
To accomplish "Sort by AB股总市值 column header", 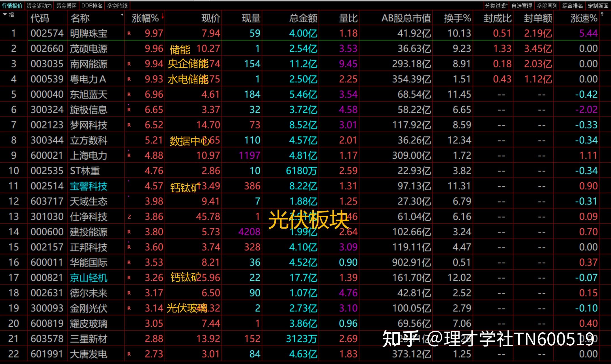I will 406,18.
